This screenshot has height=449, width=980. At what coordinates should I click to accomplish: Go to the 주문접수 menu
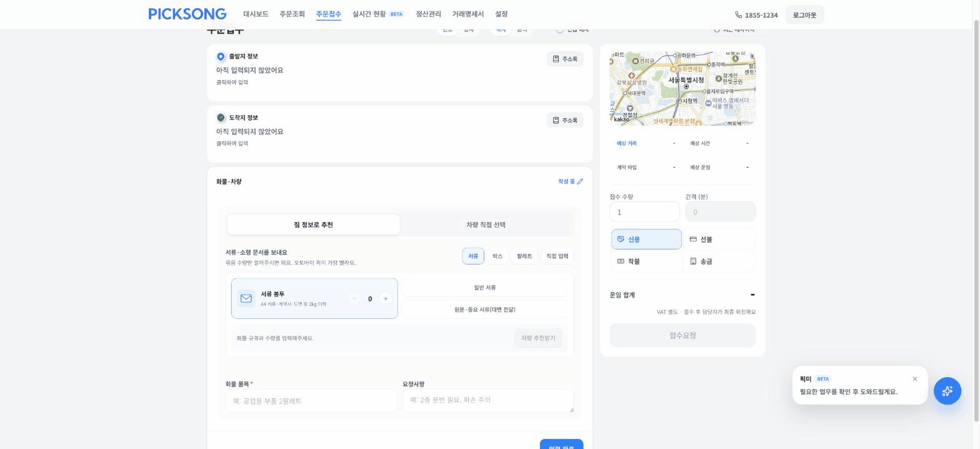(328, 14)
